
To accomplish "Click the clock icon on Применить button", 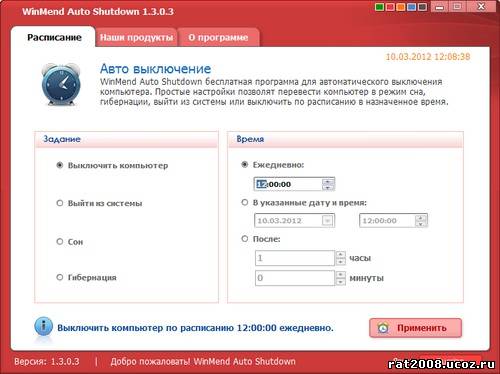I will point(383,328).
